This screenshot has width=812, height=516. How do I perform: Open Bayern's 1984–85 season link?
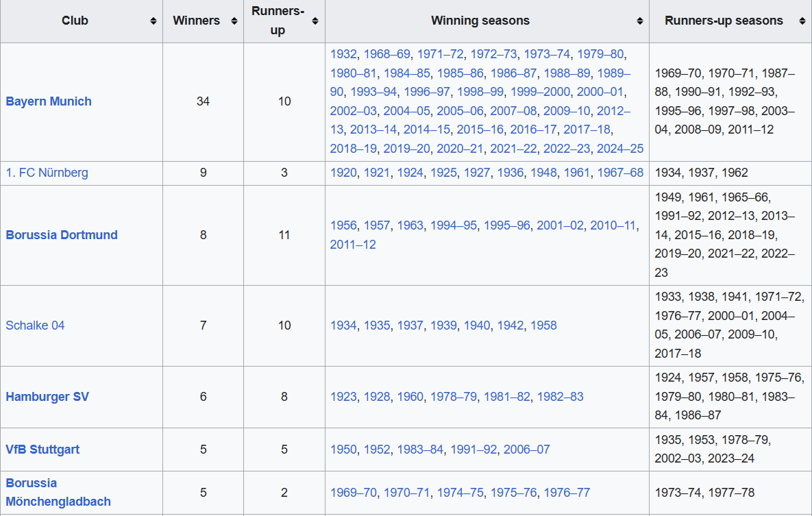coord(406,73)
